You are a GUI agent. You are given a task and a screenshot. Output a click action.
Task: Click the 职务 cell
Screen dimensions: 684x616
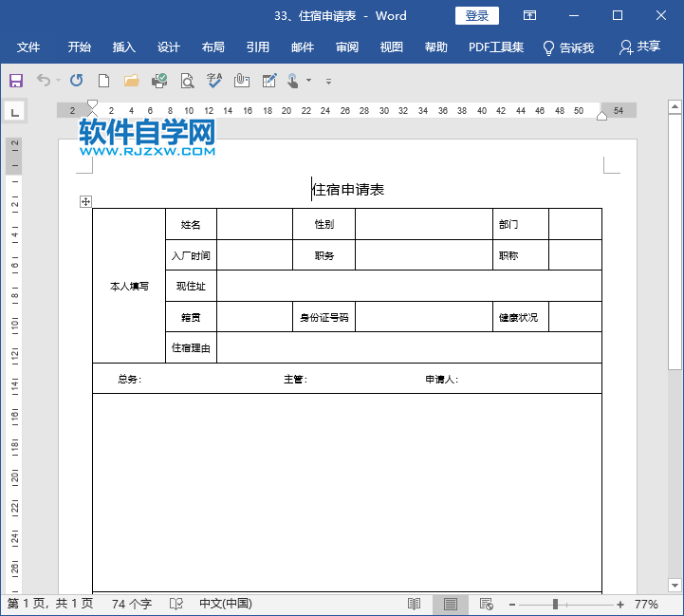[x=324, y=255]
